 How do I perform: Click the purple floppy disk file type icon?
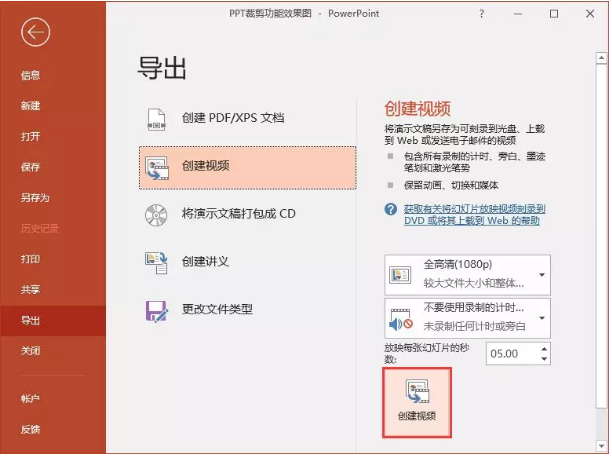pyautogui.click(x=157, y=311)
